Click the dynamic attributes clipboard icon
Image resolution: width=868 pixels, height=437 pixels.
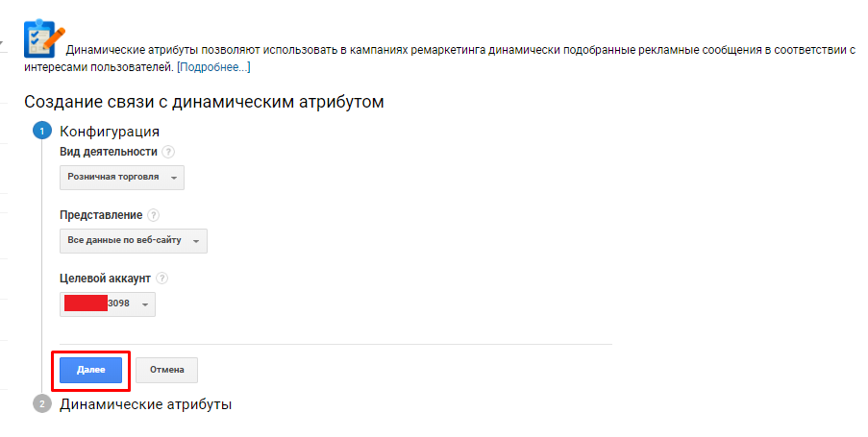[x=39, y=38]
